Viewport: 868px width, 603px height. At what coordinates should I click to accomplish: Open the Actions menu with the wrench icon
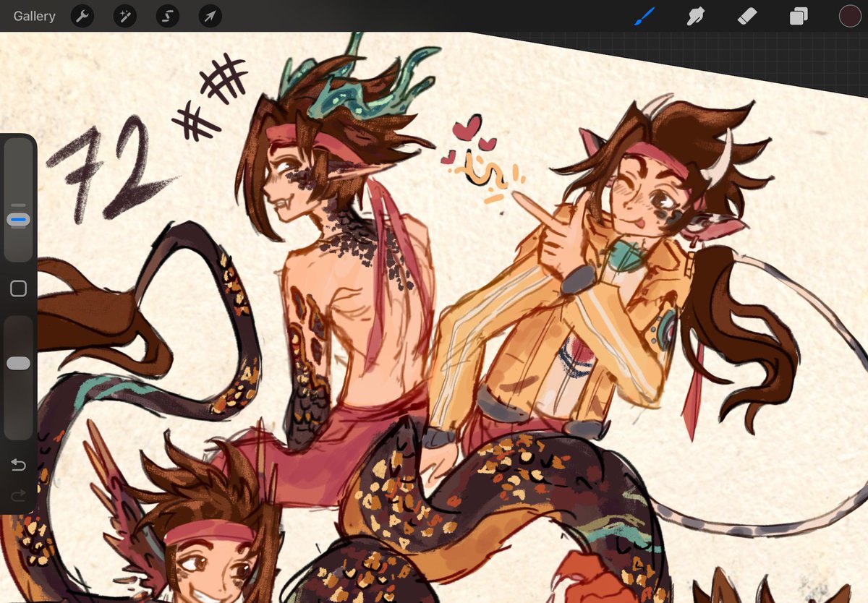82,16
